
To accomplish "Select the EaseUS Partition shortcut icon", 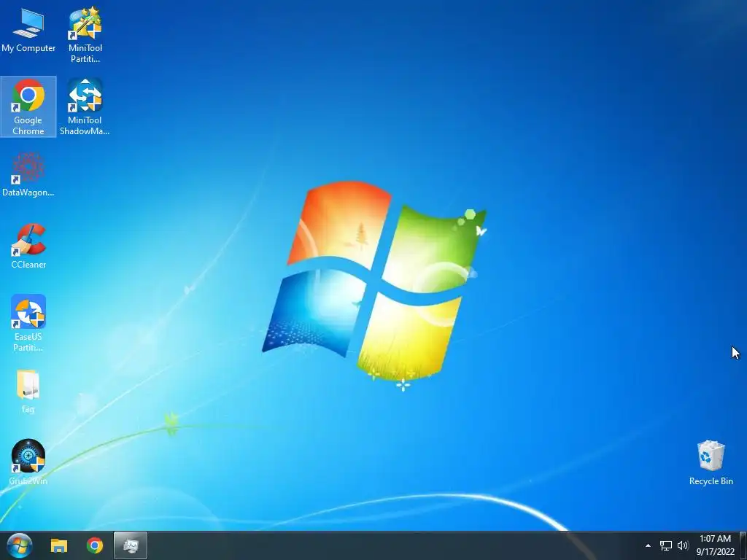I will 28,323.
